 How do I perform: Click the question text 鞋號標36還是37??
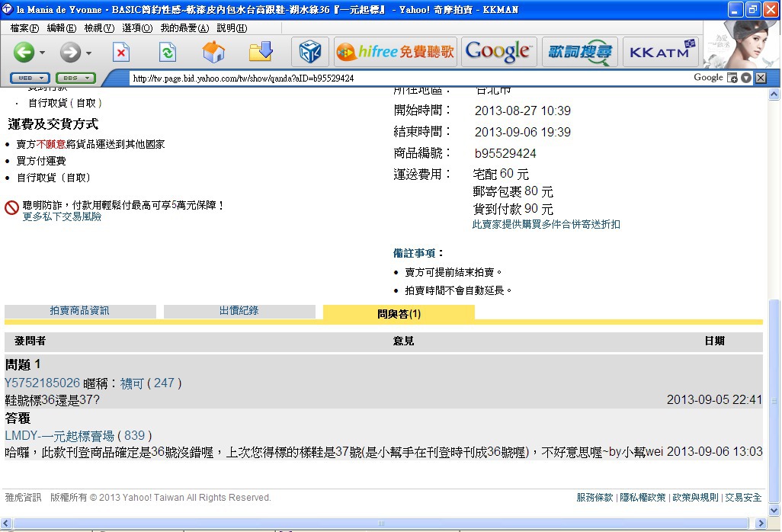53,400
